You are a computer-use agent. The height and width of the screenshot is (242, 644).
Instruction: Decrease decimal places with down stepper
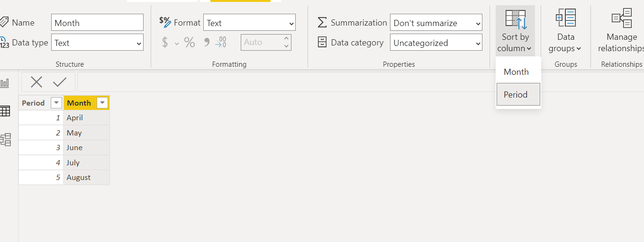(x=286, y=46)
